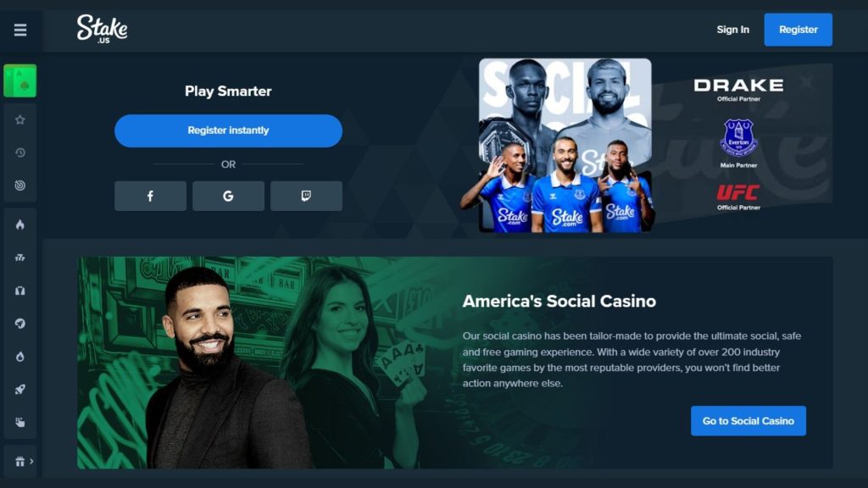
Task: Expand the gift promotions chevron
Action: click(31, 461)
